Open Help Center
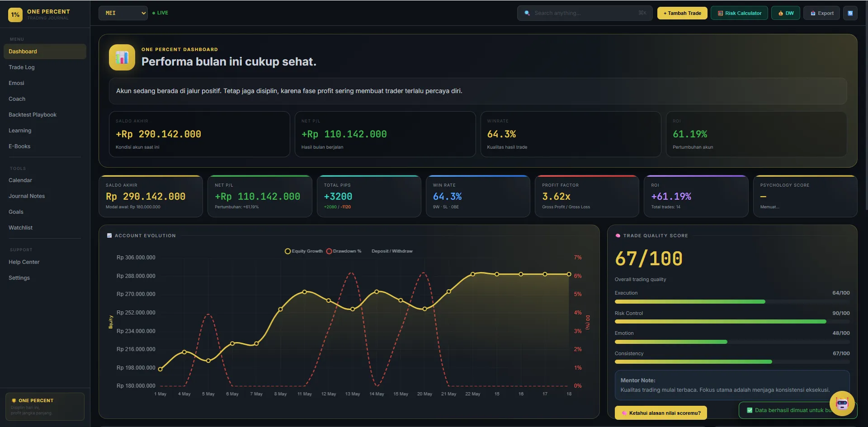Screen dimensions: 868x427 (x=45, y=262)
